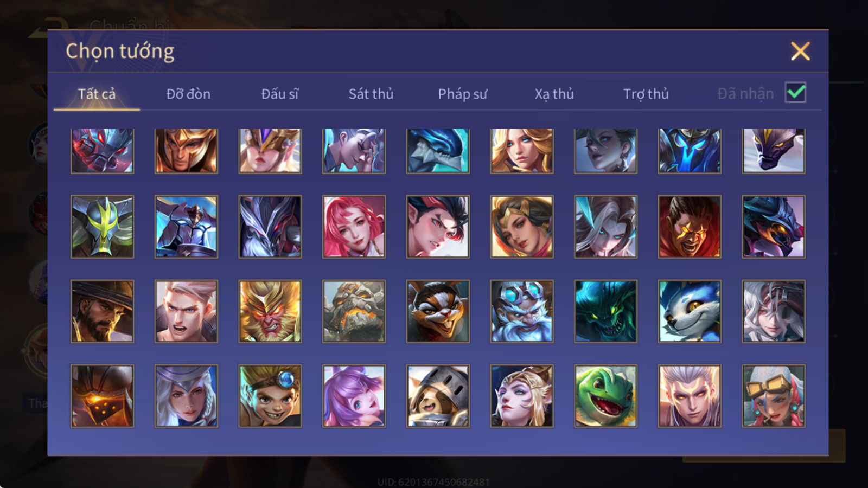Close the Chọn tướng dialog
The height and width of the screenshot is (488, 868).
[x=800, y=51]
